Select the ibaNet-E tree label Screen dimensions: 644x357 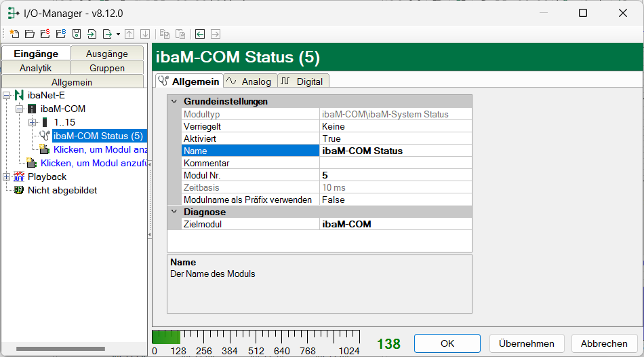click(x=46, y=96)
